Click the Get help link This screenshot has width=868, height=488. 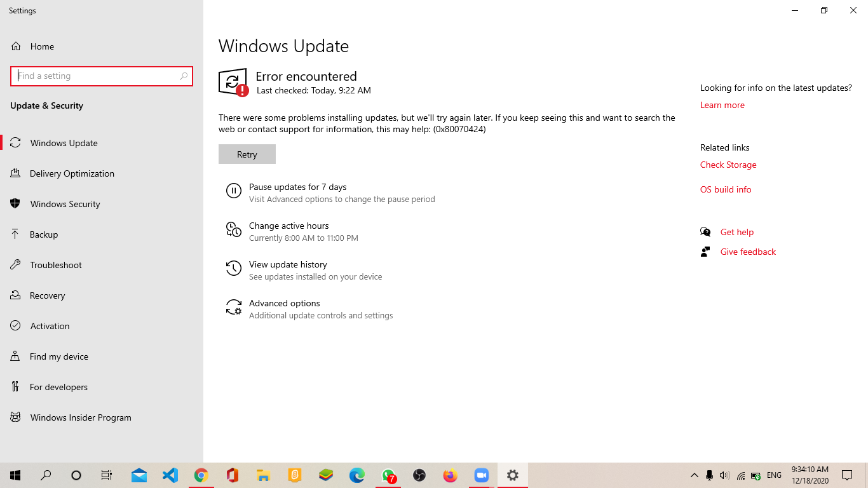point(737,232)
